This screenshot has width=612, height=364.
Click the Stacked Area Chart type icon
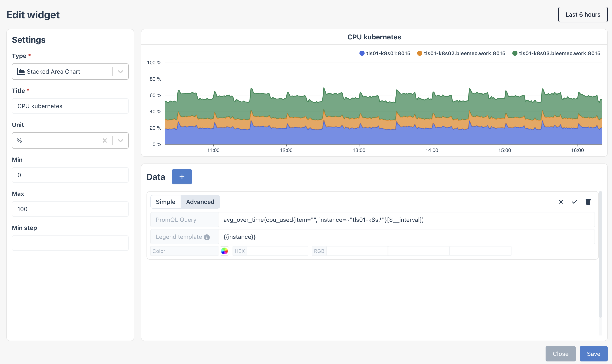(x=20, y=71)
